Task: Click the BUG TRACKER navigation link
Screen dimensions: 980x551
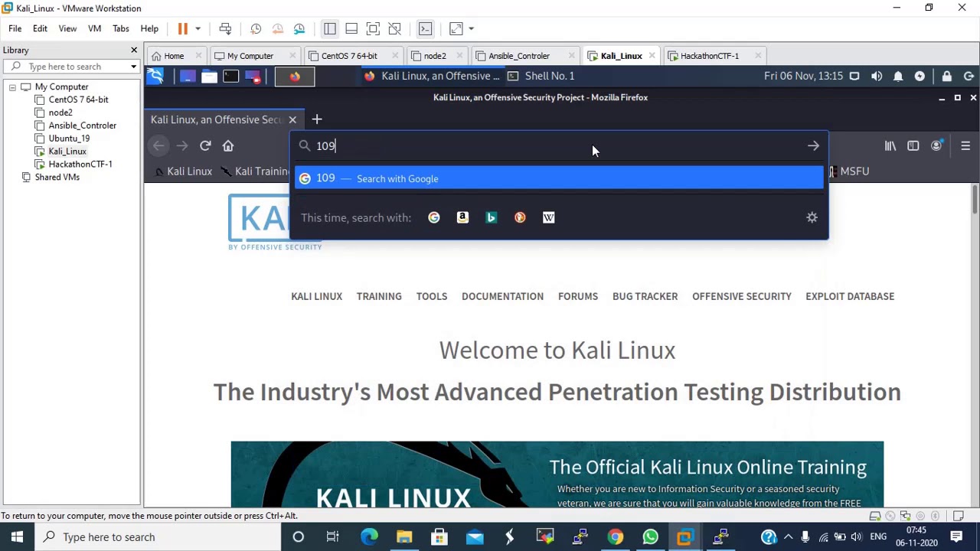Action: pyautogui.click(x=645, y=296)
